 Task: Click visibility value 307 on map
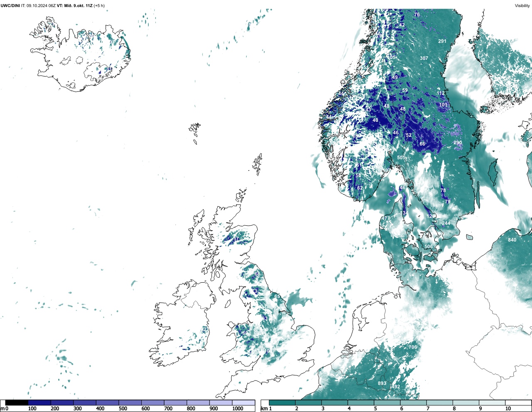(x=424, y=58)
